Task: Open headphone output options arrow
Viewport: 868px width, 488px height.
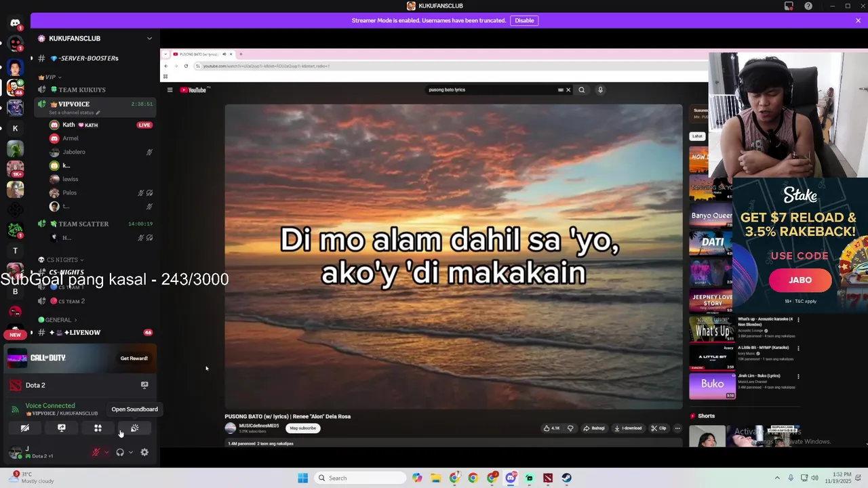Action: 130,452
